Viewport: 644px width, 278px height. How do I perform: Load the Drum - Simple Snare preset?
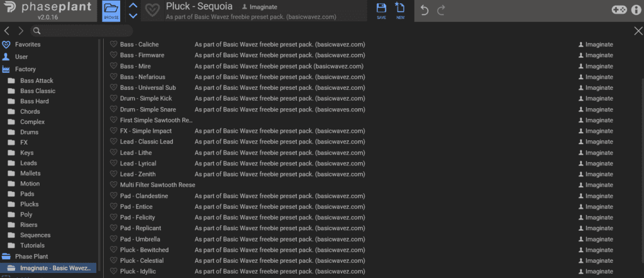click(148, 109)
